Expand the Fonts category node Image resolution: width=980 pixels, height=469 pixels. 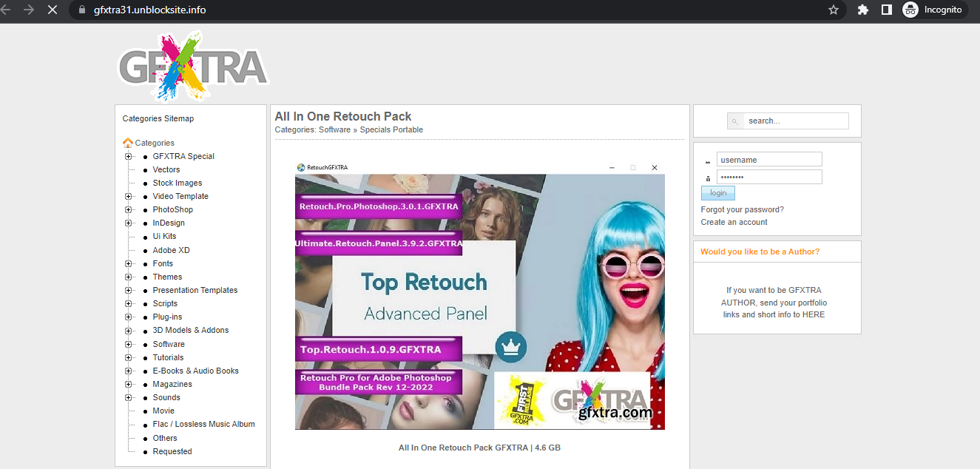tap(129, 264)
